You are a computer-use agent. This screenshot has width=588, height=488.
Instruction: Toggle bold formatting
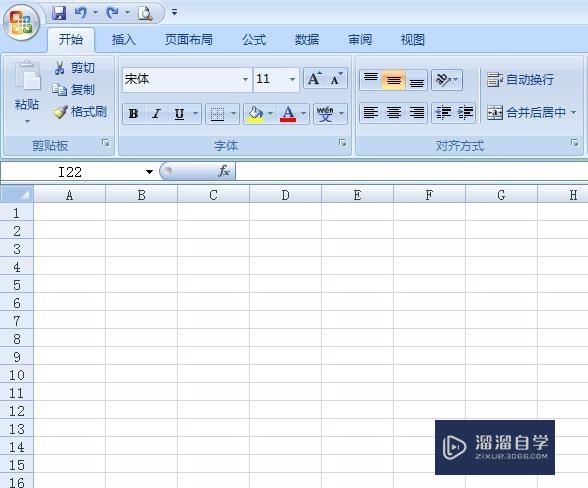point(134,114)
